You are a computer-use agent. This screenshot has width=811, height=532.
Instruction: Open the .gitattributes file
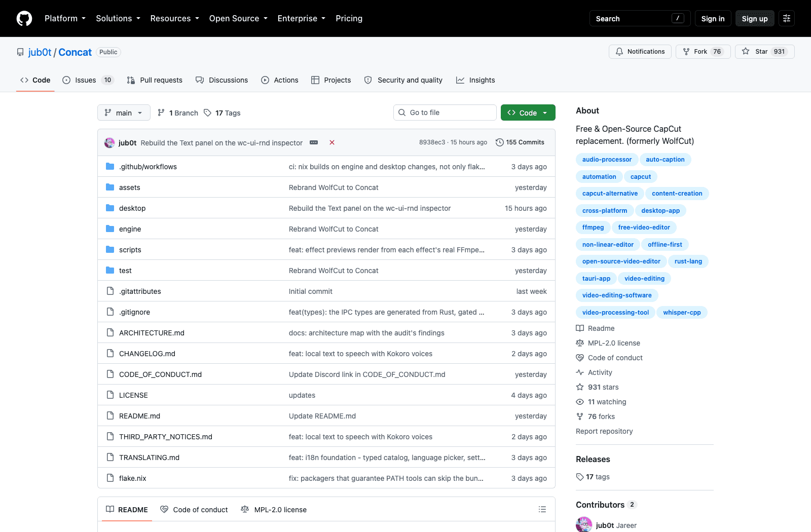[x=140, y=291]
